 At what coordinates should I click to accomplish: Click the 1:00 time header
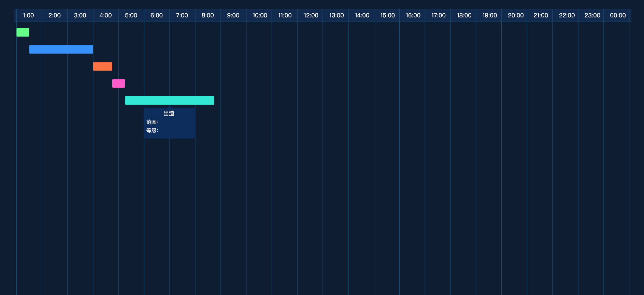pos(28,15)
